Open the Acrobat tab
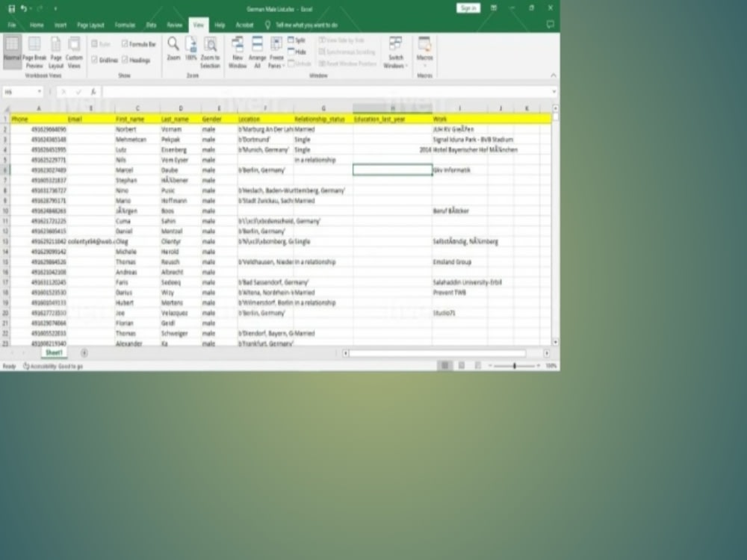Screen dimensions: 747x560 point(244,25)
